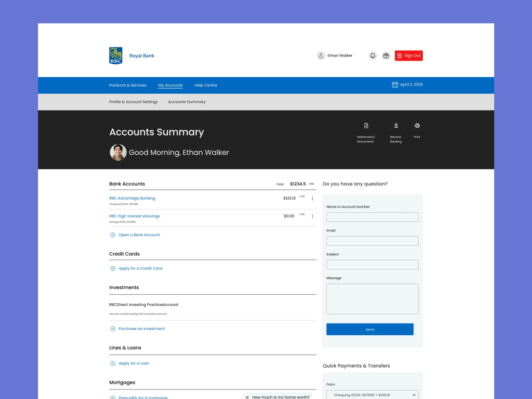Open options menu for High Interest eSavings
532x399 pixels.
(x=312, y=216)
